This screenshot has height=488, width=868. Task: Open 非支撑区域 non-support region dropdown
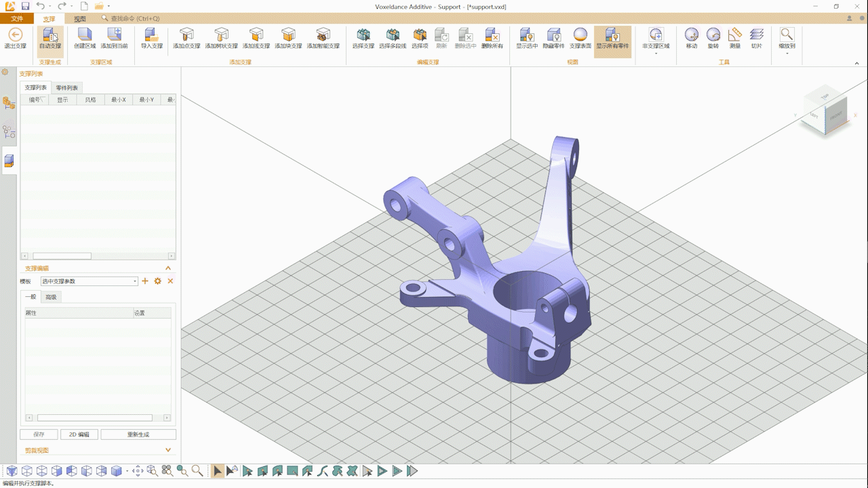[656, 41]
